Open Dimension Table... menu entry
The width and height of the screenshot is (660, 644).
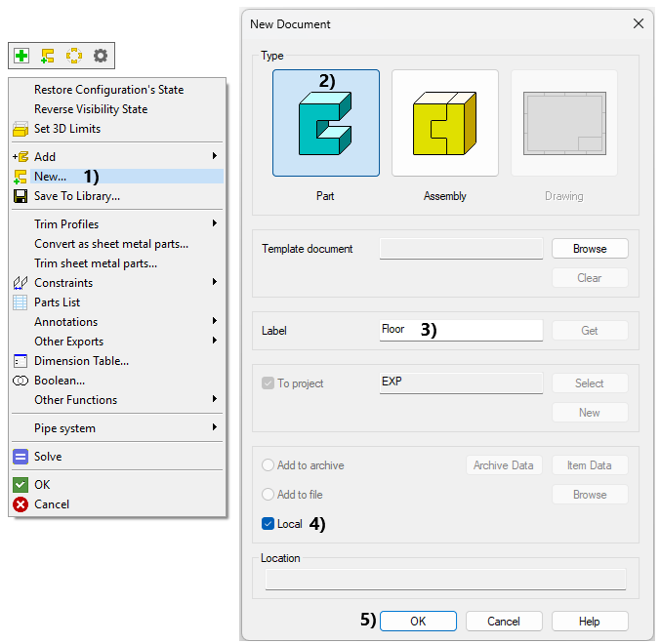pyautogui.click(x=81, y=361)
